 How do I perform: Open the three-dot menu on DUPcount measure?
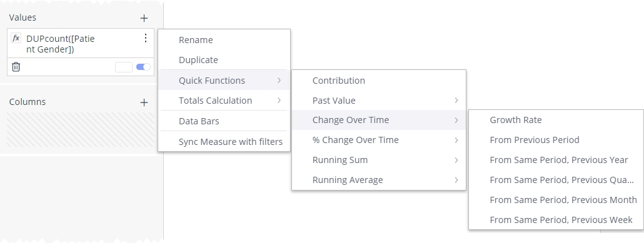coord(146,38)
